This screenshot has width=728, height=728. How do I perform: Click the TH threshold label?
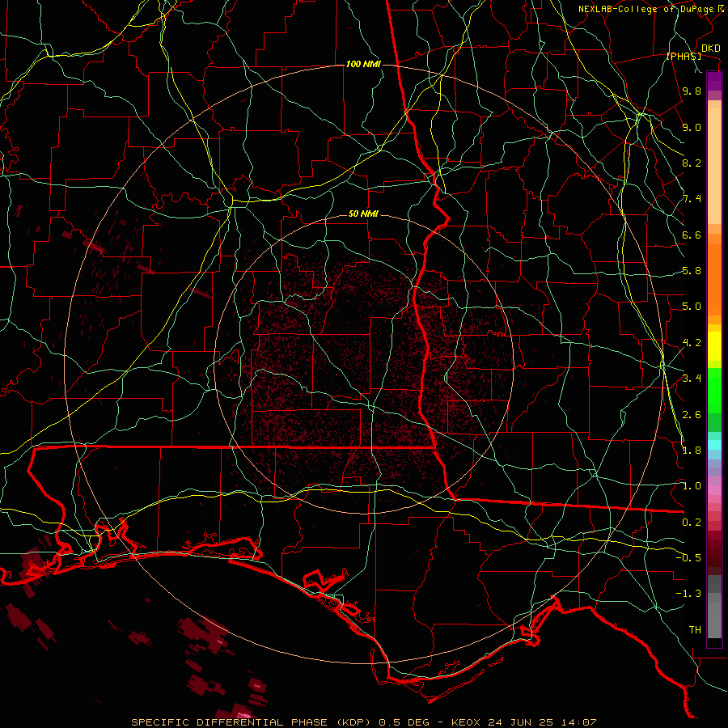[695, 629]
